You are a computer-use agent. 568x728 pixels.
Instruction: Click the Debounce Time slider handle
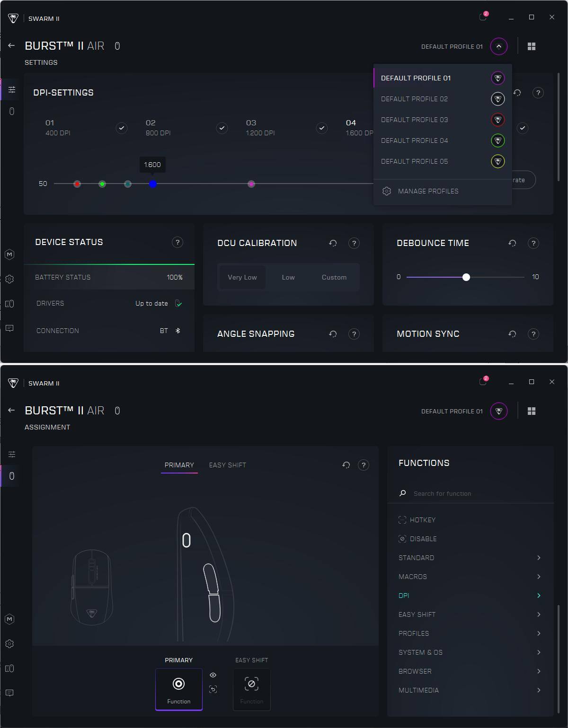pos(466,277)
